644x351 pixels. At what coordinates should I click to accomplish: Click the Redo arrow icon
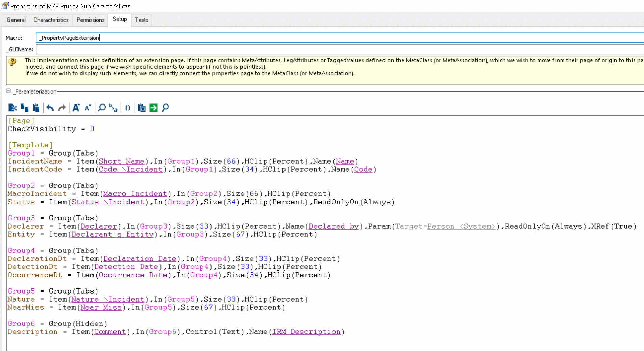click(62, 108)
